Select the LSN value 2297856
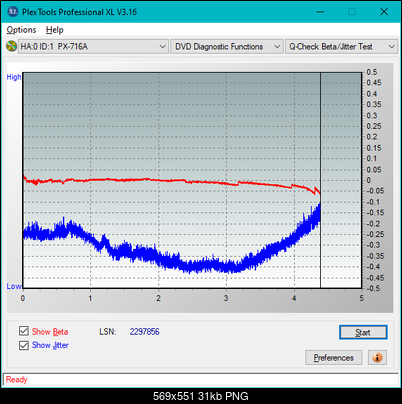Image resolution: width=402 pixels, height=404 pixels. click(145, 332)
